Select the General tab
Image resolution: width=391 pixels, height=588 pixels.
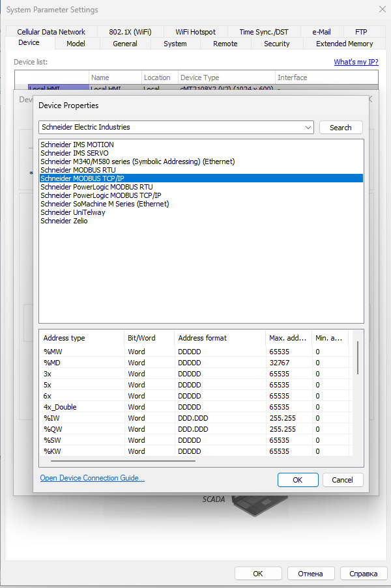125,44
